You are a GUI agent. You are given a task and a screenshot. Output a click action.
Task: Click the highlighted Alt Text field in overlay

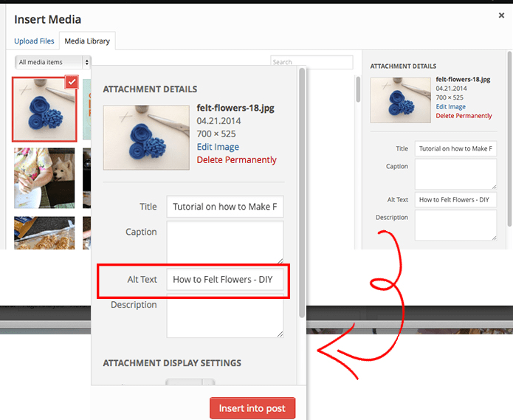pyautogui.click(x=225, y=280)
